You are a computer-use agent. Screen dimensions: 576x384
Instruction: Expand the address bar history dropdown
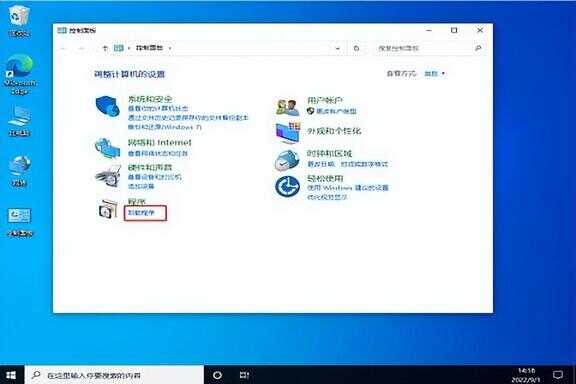click(337, 48)
